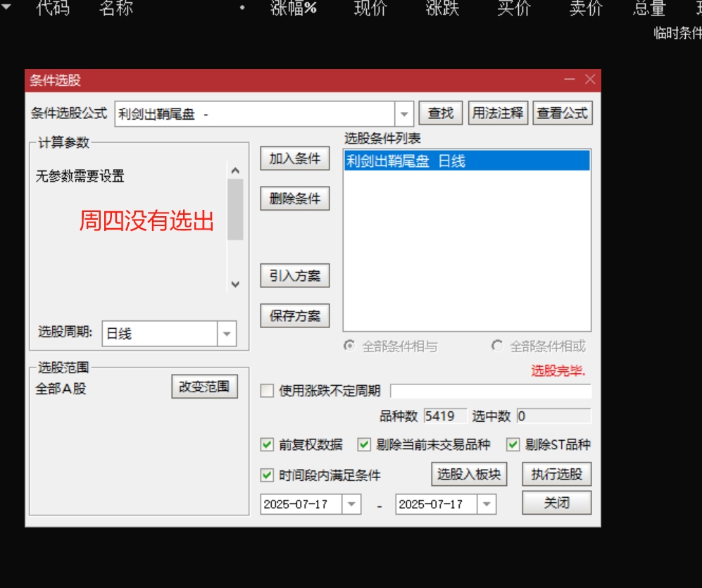702x588 pixels.
Task: Click the 总量 column header
Action: (x=650, y=8)
